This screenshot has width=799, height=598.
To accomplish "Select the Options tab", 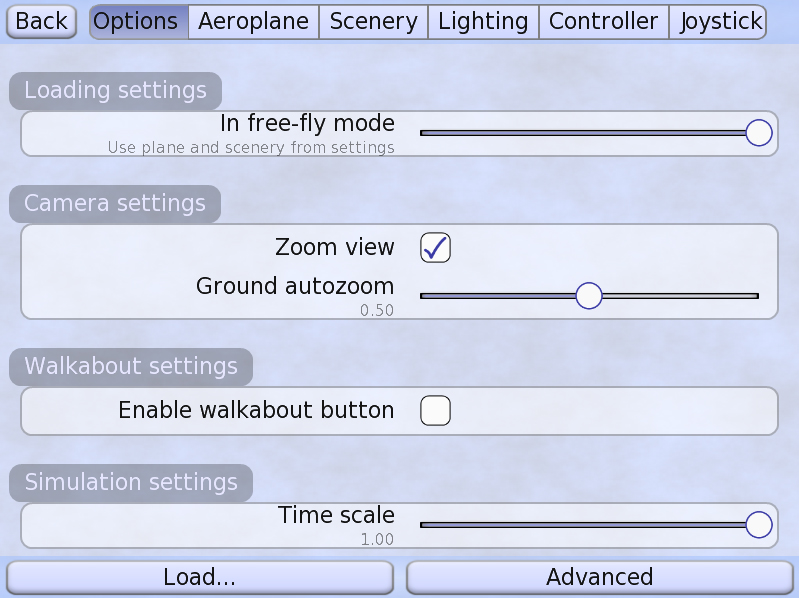I will tap(138, 21).
